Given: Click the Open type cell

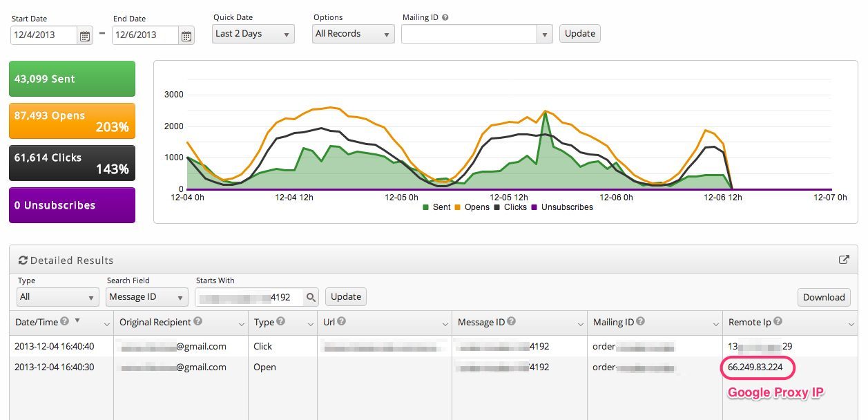Looking at the screenshot, I should coord(265,367).
